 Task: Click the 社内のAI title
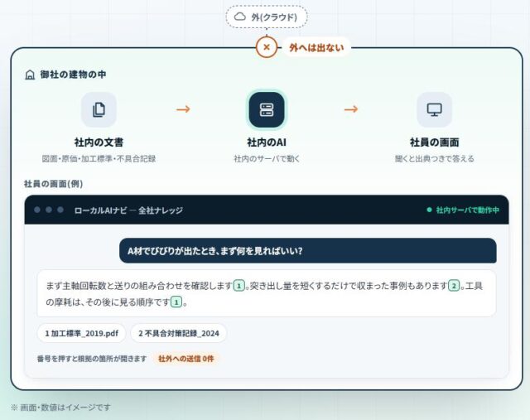[267, 142]
